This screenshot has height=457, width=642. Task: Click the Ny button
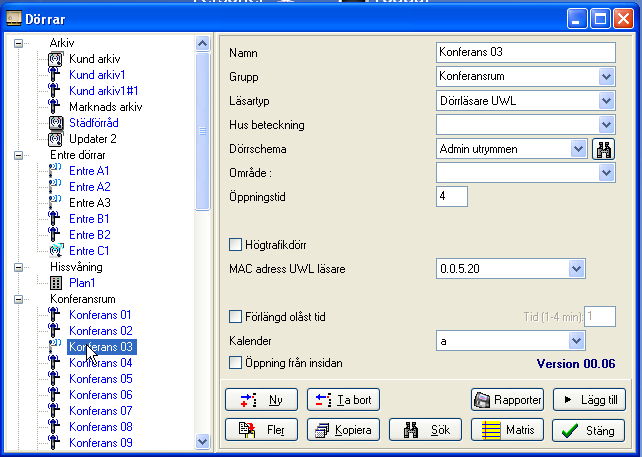pos(261,400)
